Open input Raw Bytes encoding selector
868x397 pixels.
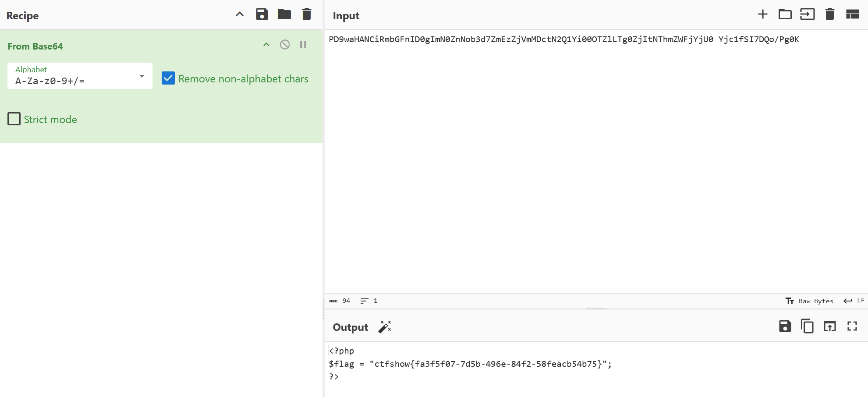click(809, 301)
